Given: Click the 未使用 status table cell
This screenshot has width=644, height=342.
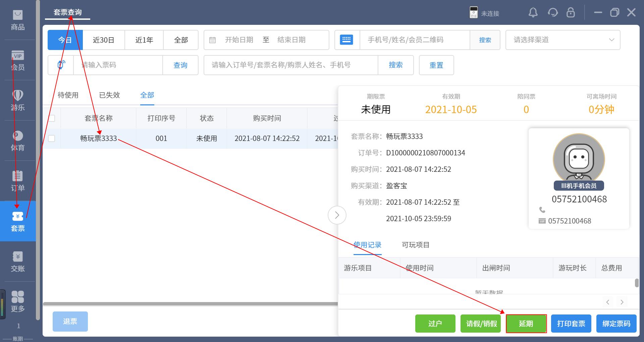Looking at the screenshot, I should click(207, 138).
